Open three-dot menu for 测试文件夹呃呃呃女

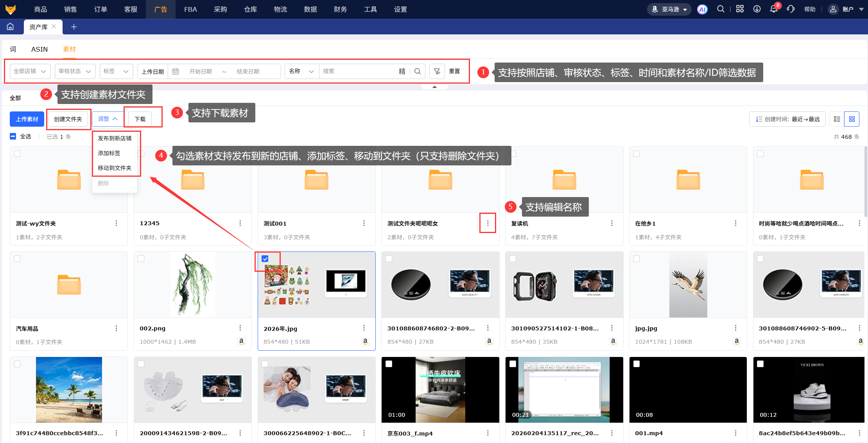click(x=488, y=223)
